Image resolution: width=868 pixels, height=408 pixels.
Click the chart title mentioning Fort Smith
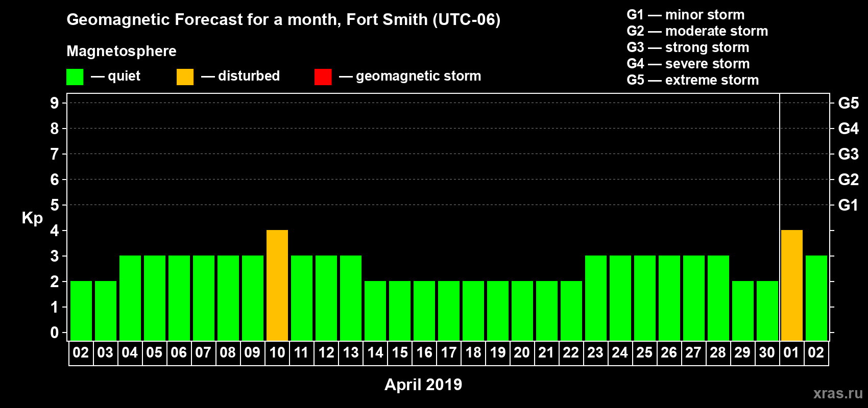[283, 19]
